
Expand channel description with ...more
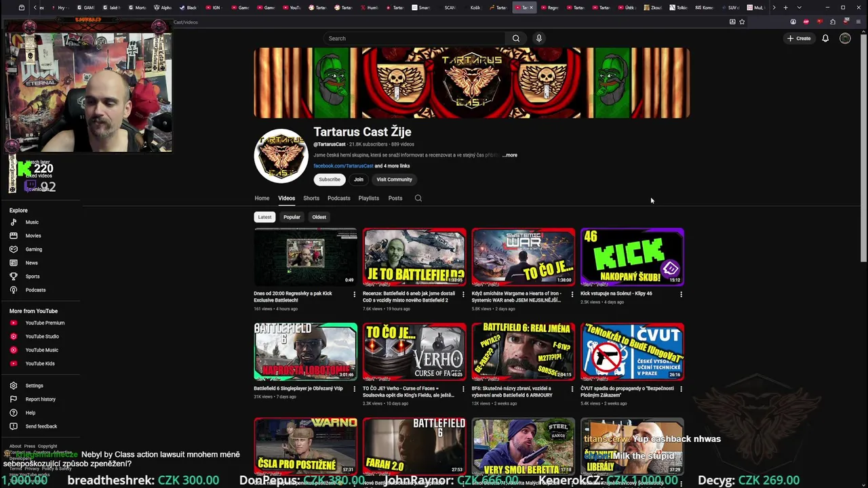(510, 155)
